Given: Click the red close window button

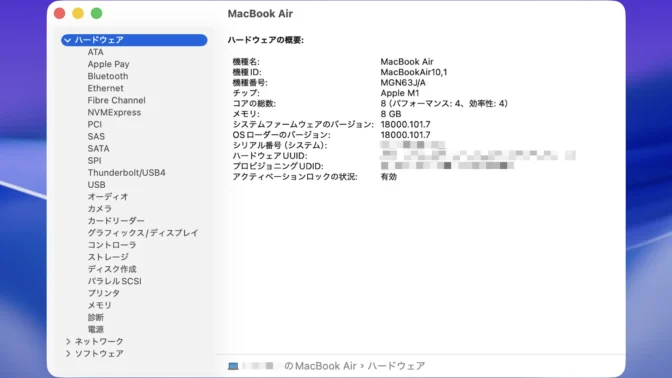Looking at the screenshot, I should [x=60, y=13].
